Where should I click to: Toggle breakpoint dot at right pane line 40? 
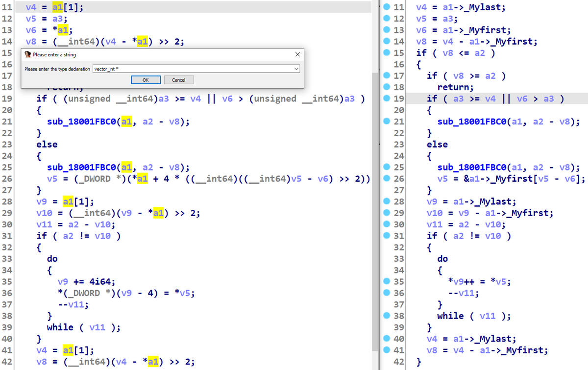(388, 339)
